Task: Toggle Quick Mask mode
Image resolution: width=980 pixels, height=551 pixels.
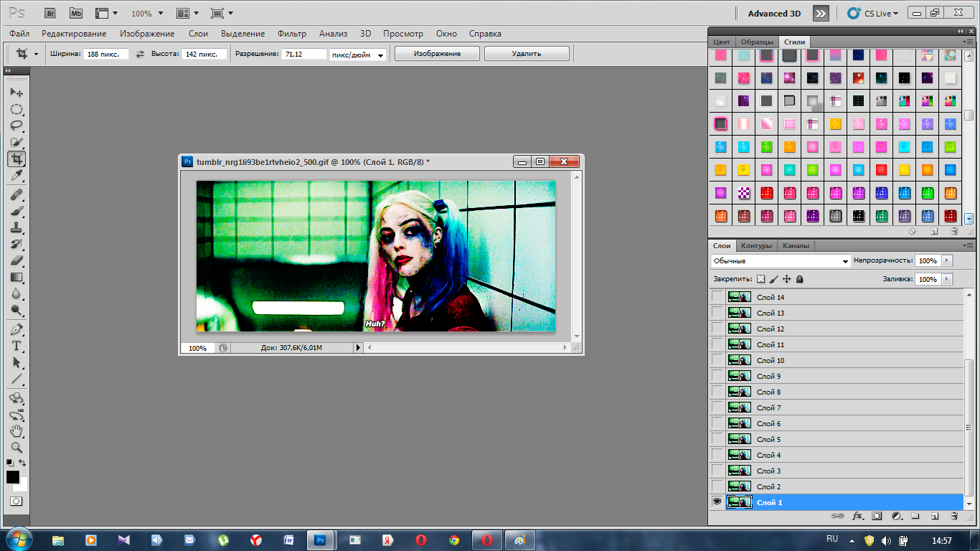Action: [x=17, y=501]
